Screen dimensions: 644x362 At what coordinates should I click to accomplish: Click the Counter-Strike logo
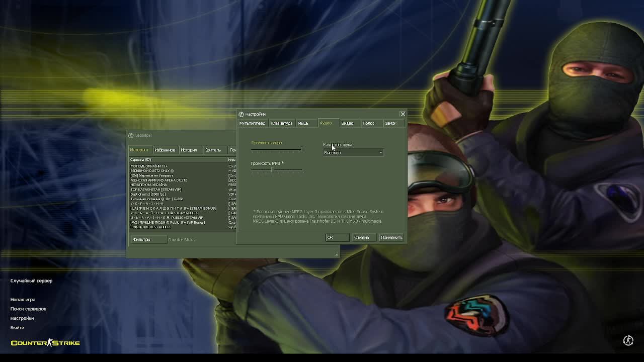[x=45, y=343]
